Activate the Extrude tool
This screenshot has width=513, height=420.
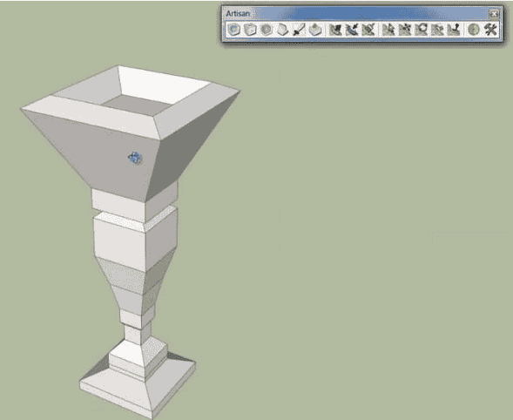tap(315, 30)
